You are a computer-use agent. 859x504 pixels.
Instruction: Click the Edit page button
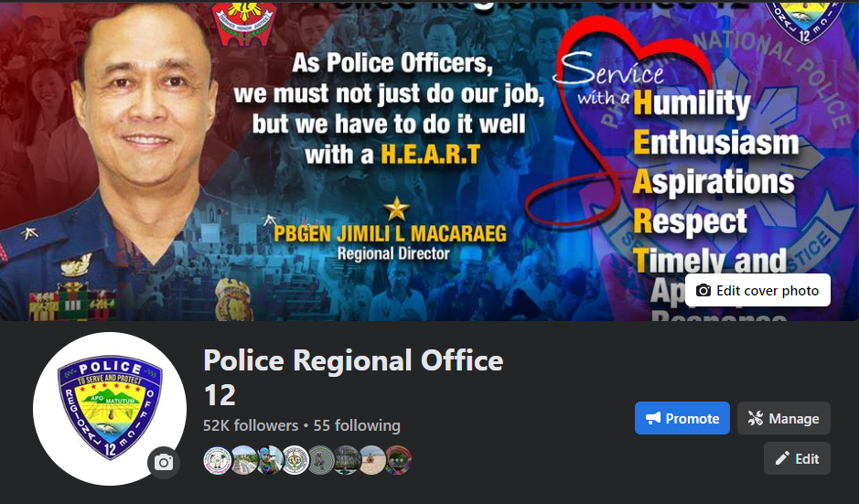(797, 458)
